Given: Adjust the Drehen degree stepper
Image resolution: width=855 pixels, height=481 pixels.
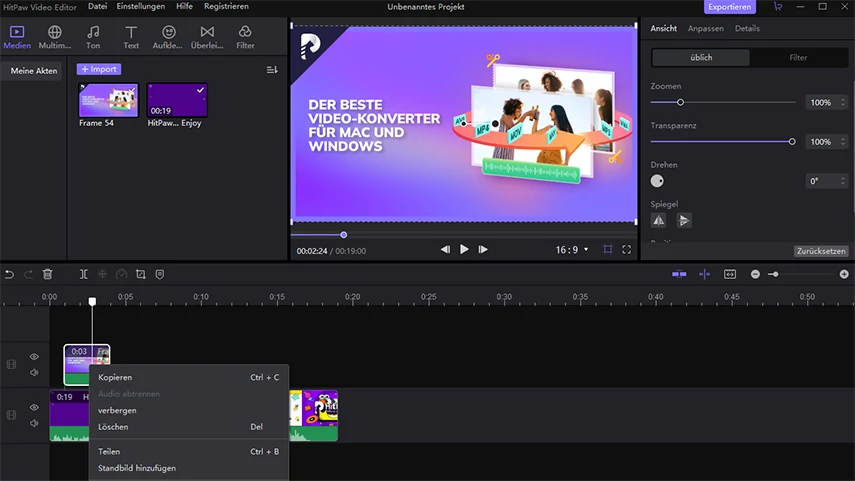Looking at the screenshot, I should (x=843, y=181).
